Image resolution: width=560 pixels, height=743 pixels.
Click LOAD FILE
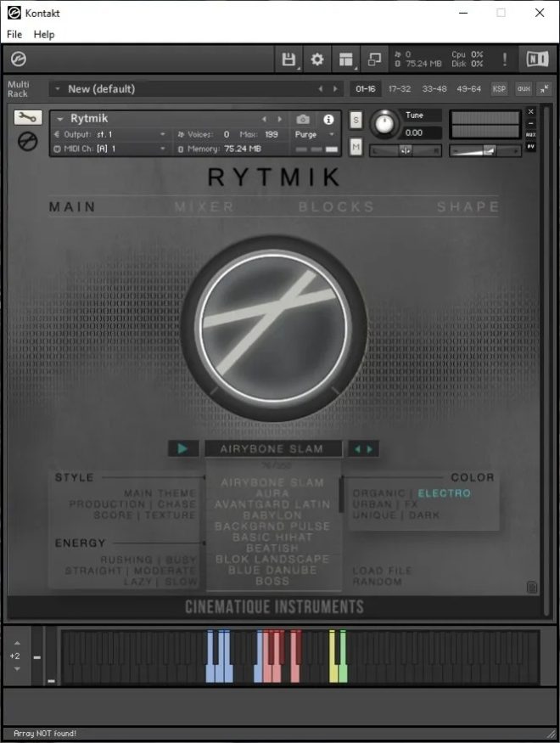(x=382, y=571)
